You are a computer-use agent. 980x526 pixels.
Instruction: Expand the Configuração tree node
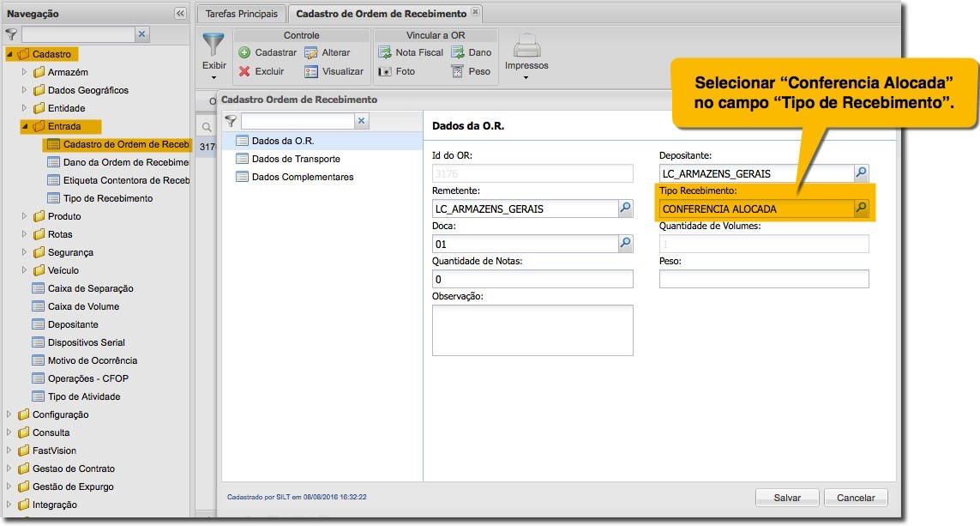click(x=9, y=414)
